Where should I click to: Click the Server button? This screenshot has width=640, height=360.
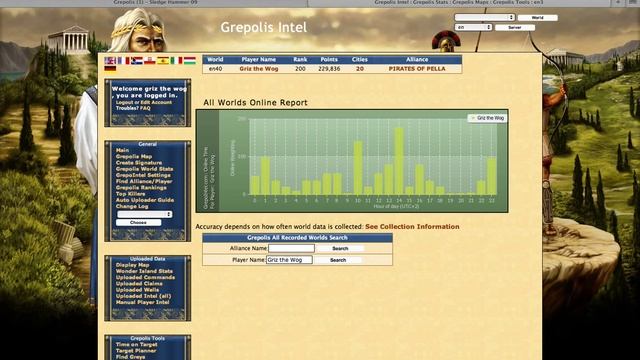tap(515, 27)
